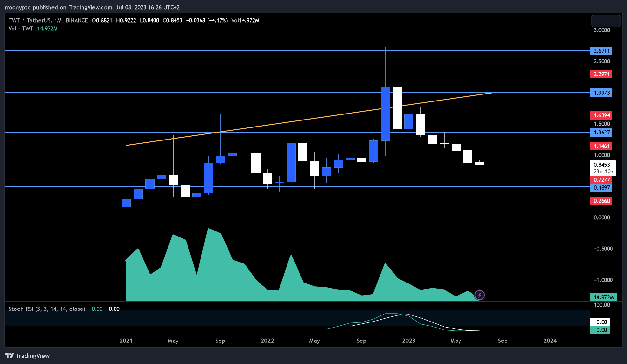Click the orange trendline end near 1.9973
The image size is (627, 364).
(x=491, y=93)
